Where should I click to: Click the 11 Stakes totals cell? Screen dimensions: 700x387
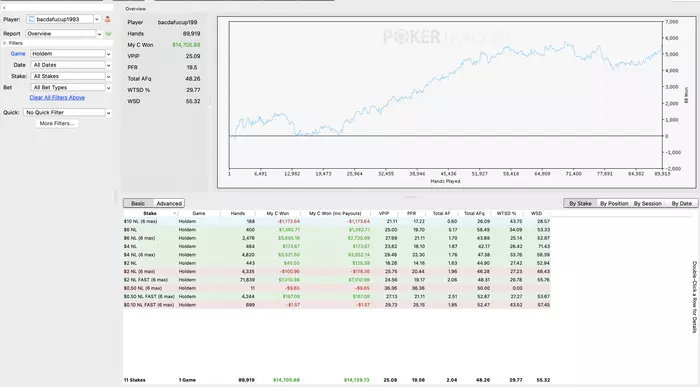134,380
